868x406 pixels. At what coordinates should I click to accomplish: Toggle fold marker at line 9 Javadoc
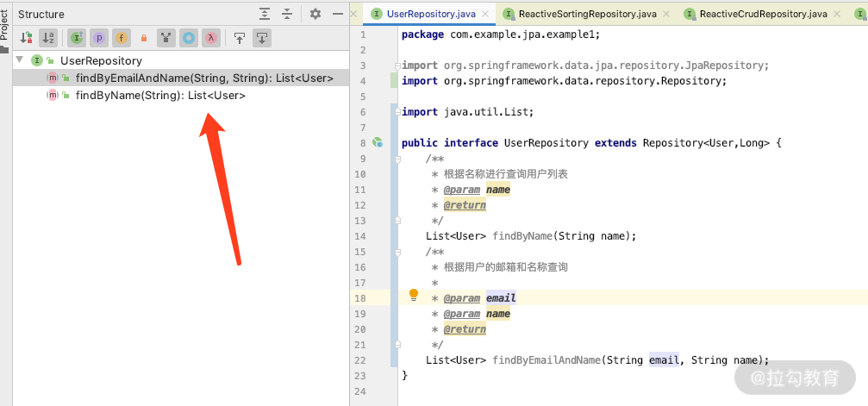(x=397, y=159)
